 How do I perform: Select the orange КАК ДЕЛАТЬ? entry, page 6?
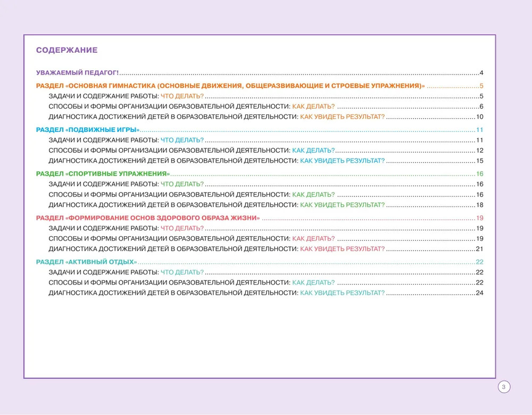click(266, 106)
